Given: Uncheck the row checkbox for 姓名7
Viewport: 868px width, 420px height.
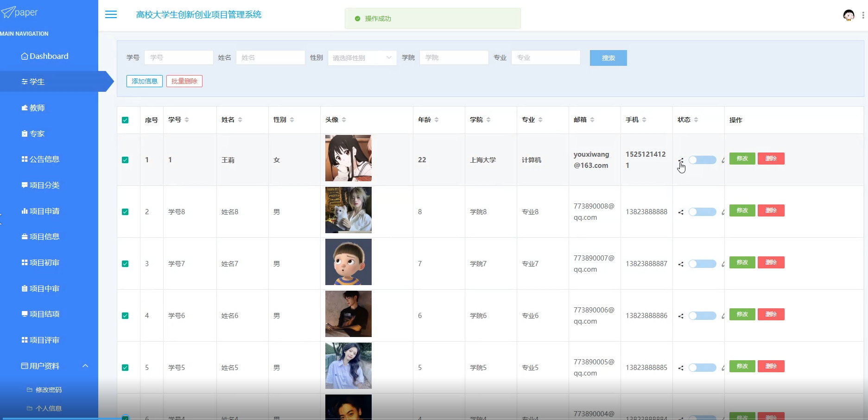Looking at the screenshot, I should pyautogui.click(x=125, y=263).
